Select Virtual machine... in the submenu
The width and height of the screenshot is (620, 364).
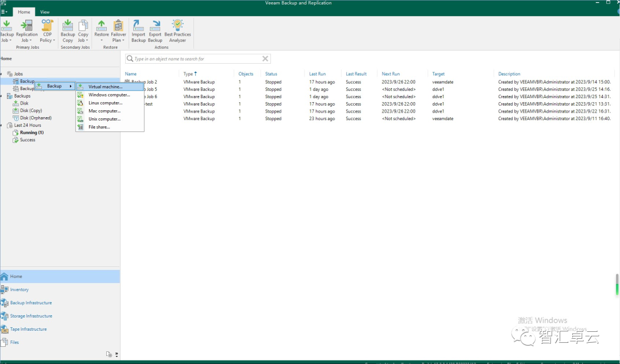pyautogui.click(x=110, y=87)
